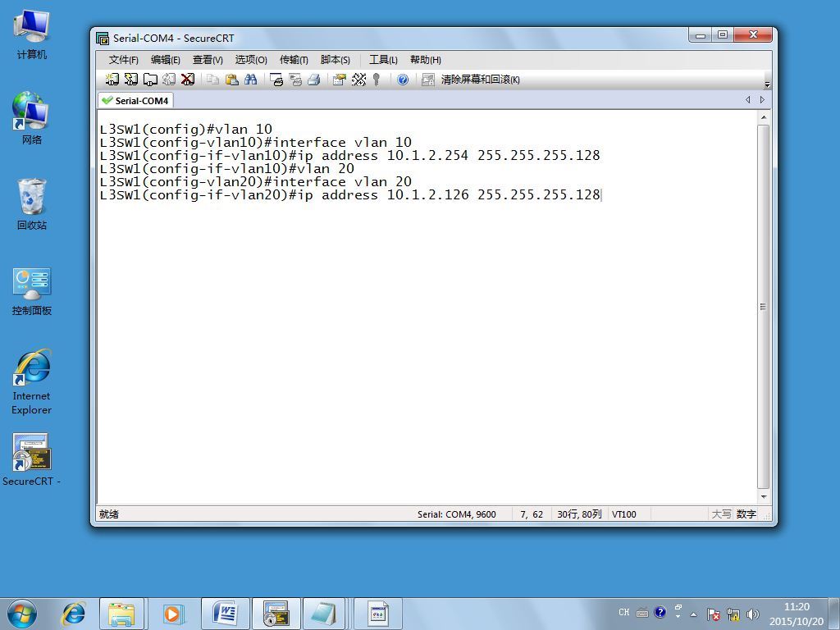Click the 'ip address 10.1.2.254' terminal line
Viewport: 840px width, 630px height.
pyautogui.click(x=349, y=155)
